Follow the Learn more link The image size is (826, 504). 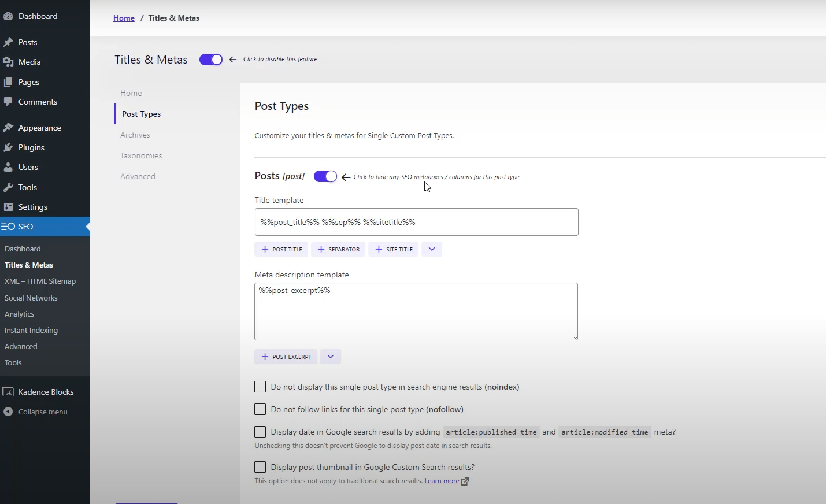point(442,481)
